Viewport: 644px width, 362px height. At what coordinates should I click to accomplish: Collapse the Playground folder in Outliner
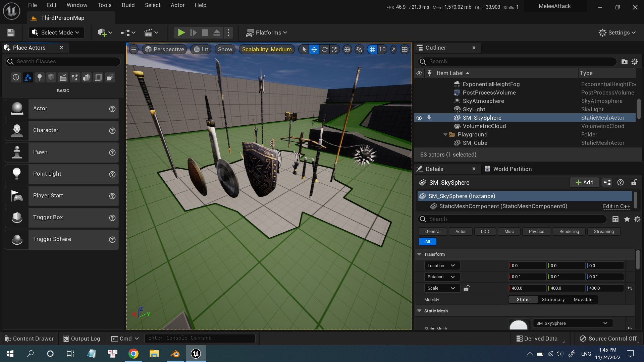point(445,134)
